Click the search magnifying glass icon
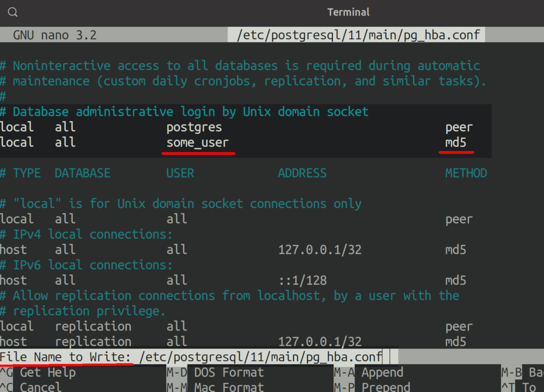Screen dimensions: 544x392 12,12
